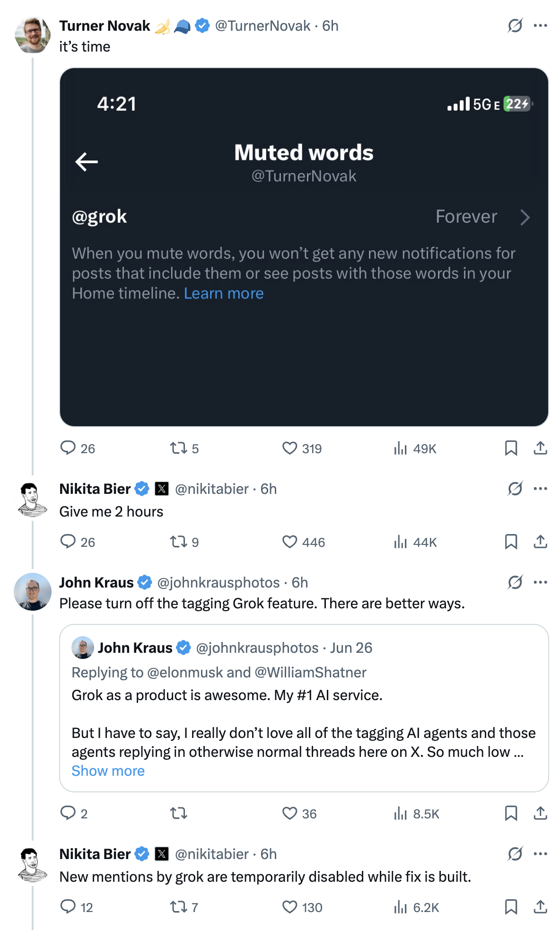Open more options on John Kraus's reply
560x930 pixels.
click(x=540, y=582)
